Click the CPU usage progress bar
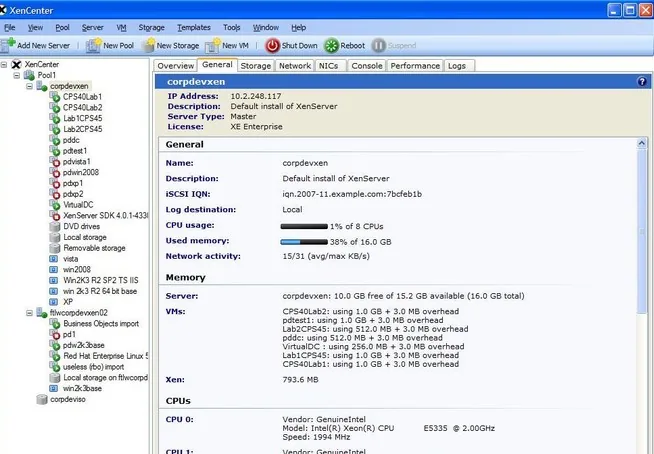Viewport: 654px width, 454px height. (304, 226)
